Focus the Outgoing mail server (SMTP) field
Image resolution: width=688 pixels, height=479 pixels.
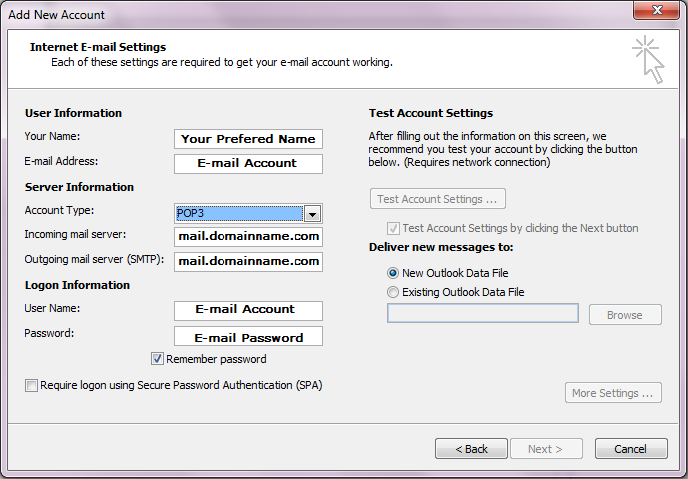tap(248, 261)
